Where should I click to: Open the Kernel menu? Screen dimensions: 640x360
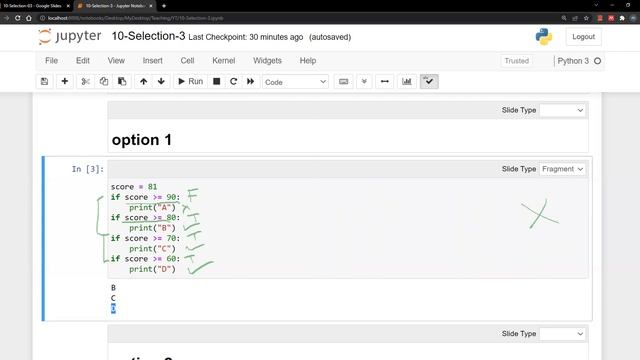click(x=224, y=60)
